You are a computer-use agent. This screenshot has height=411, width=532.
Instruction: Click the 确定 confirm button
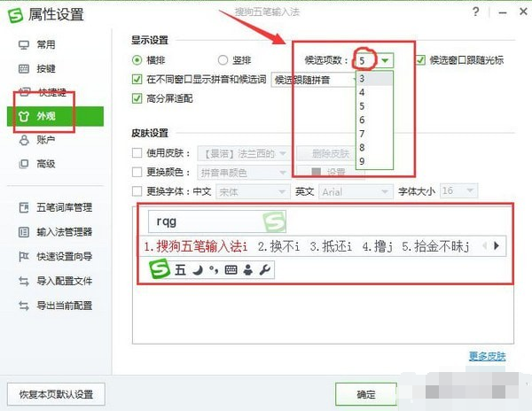tap(365, 394)
